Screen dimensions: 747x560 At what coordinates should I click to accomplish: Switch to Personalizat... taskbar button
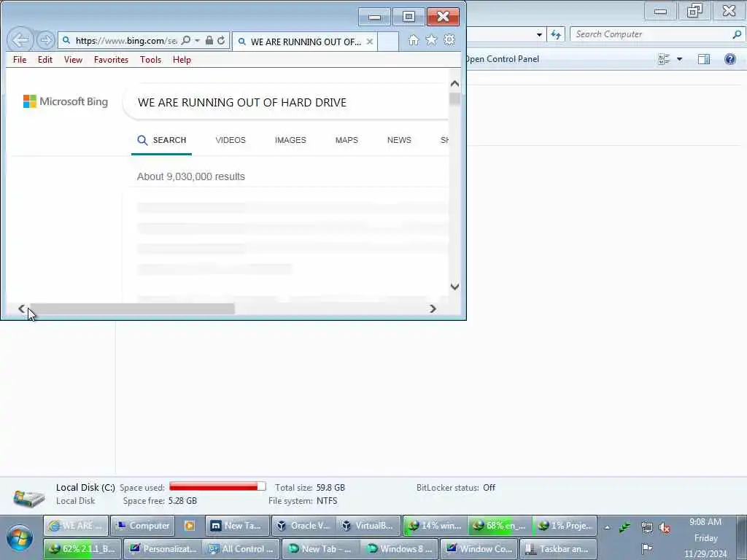pos(163,548)
